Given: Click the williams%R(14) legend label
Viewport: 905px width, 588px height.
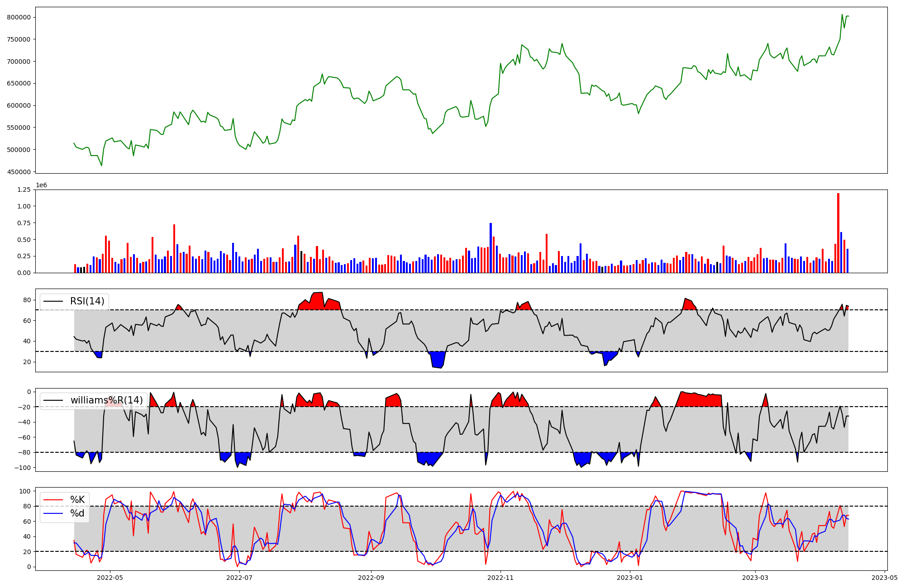Looking at the screenshot, I should (106, 400).
